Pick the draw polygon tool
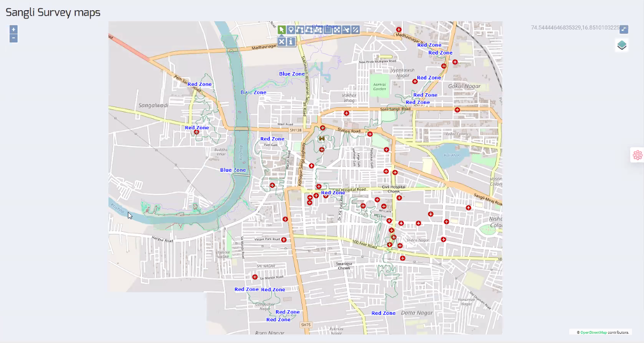The width and height of the screenshot is (644, 343). tap(309, 30)
